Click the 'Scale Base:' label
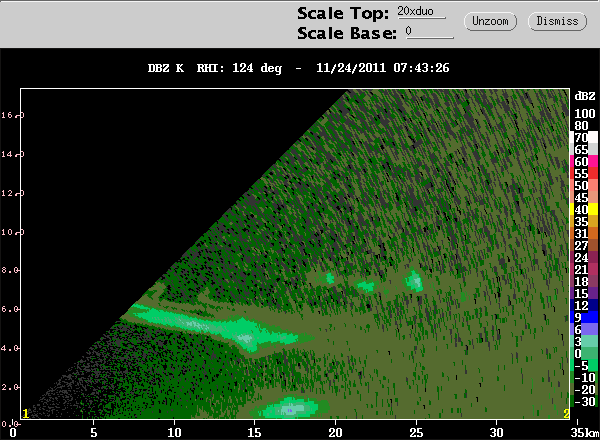 tap(347, 33)
